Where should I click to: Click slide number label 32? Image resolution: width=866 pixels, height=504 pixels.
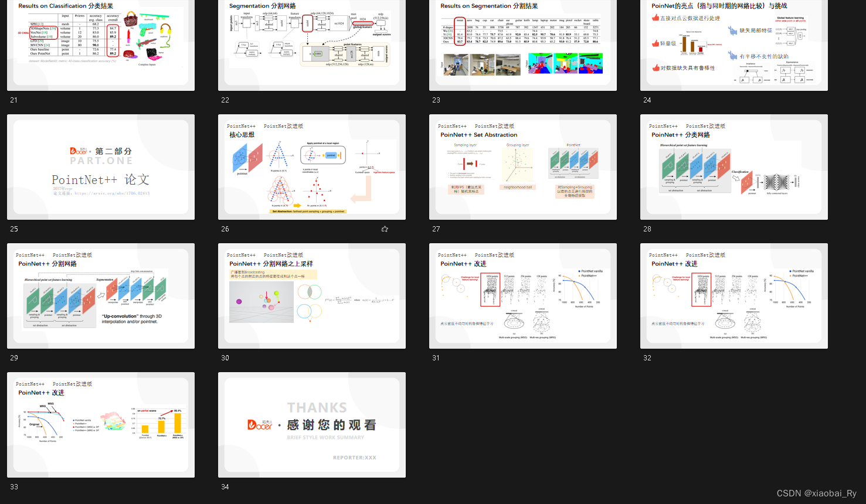647,358
